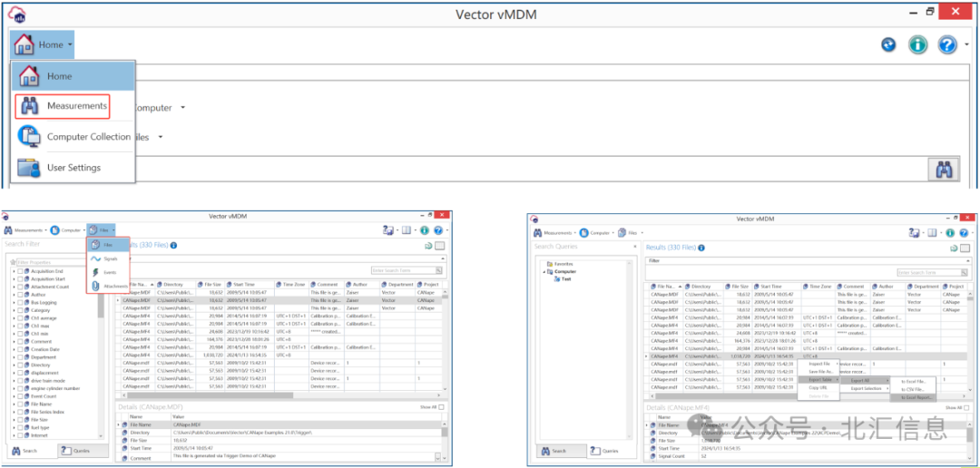This screenshot has width=980, height=468.
Task: Open the Home dropdown in top window toolbar
Action: coord(43,45)
